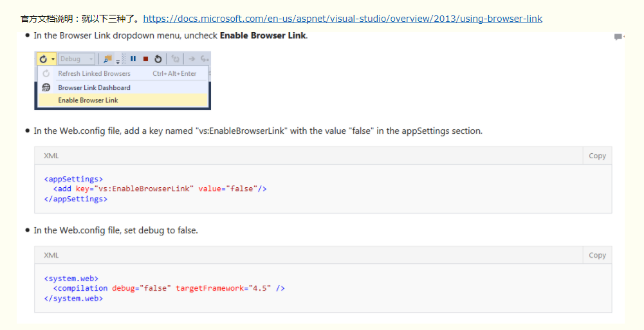Image resolution: width=644 pixels, height=330 pixels.
Task: Click the globe icon beside Browser Link Dashboard
Action: click(x=46, y=87)
